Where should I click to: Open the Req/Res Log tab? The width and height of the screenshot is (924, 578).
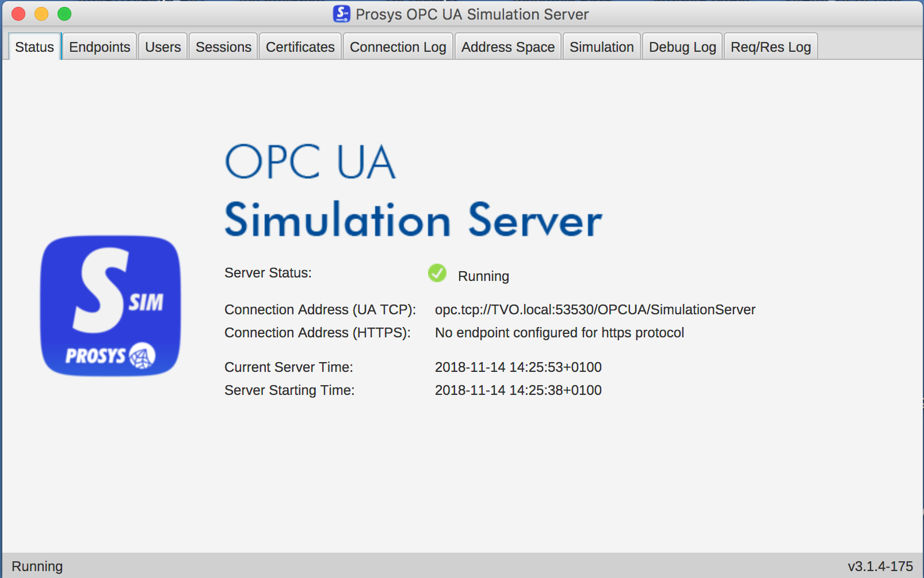pyautogui.click(x=771, y=47)
